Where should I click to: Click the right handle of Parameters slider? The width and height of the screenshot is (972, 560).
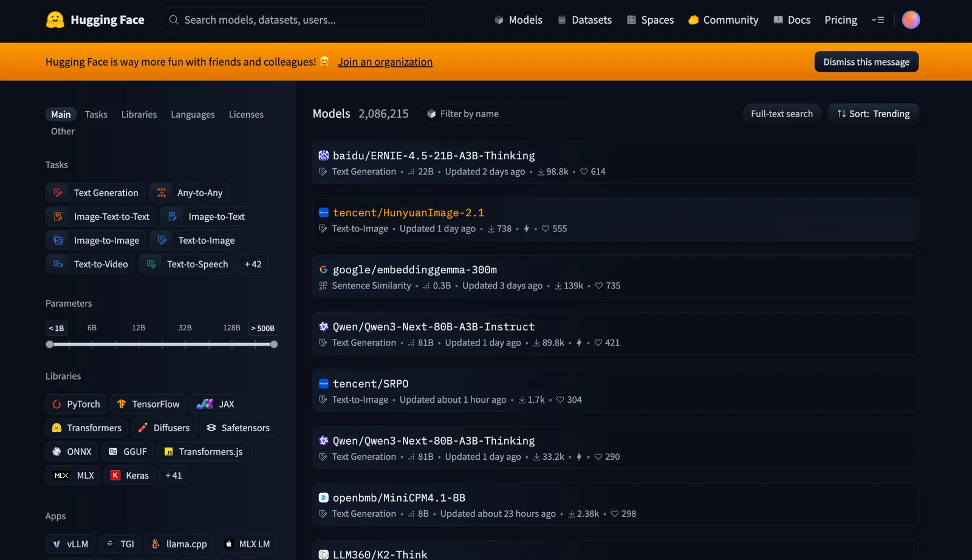(x=274, y=344)
